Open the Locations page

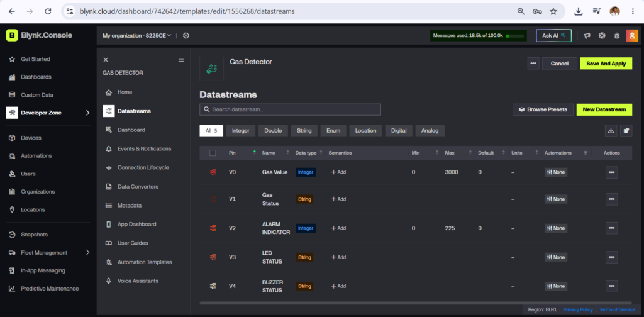(26, 209)
